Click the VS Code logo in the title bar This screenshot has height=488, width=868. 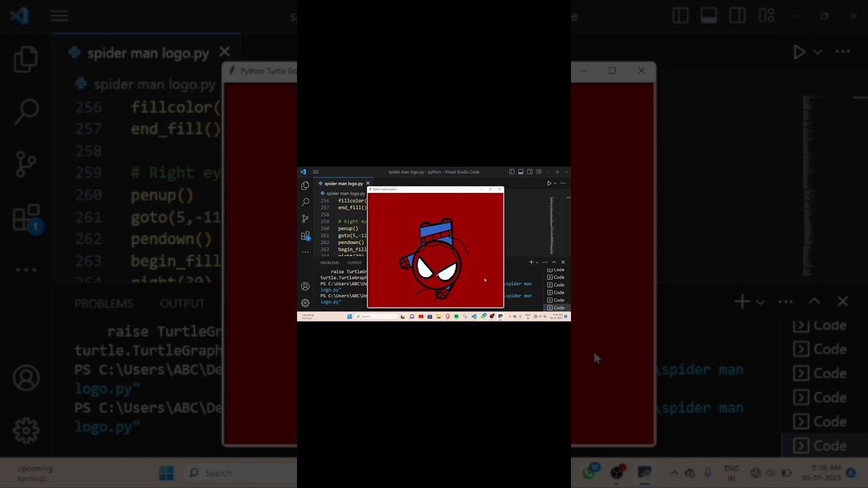coord(303,172)
